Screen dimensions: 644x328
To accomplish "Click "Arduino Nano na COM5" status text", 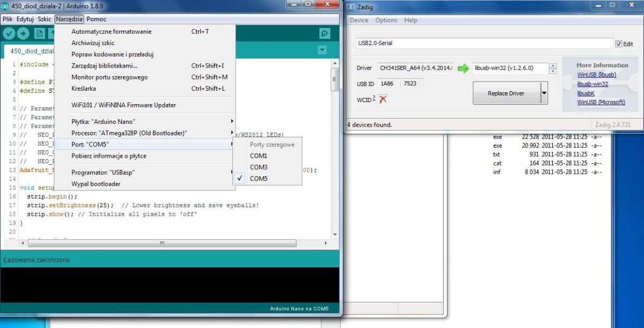I will click(298, 309).
